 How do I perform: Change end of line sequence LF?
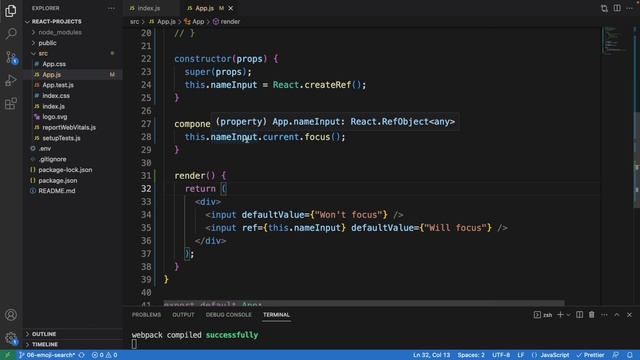pos(521,355)
